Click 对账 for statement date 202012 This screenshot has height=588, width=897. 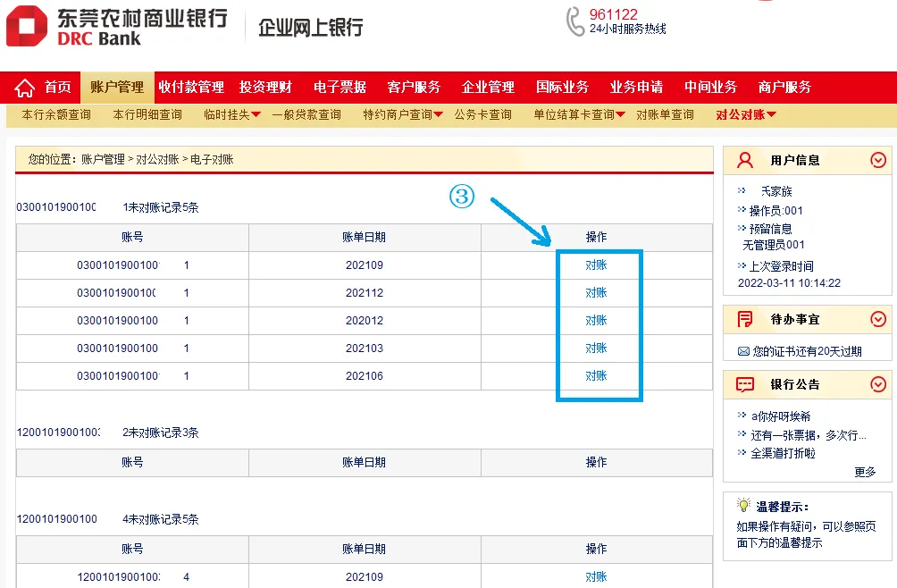click(596, 320)
